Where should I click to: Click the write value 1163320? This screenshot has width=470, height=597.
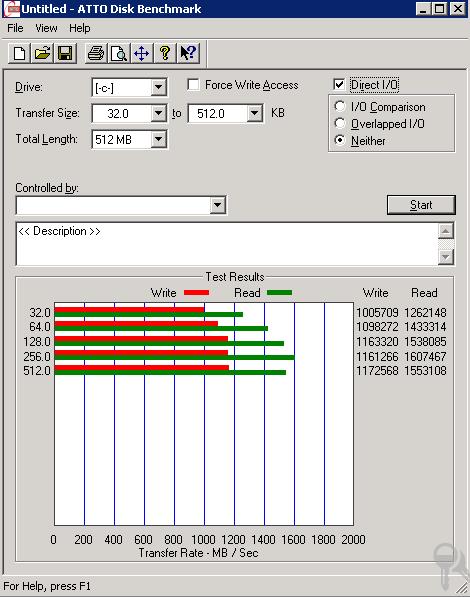pos(377,342)
